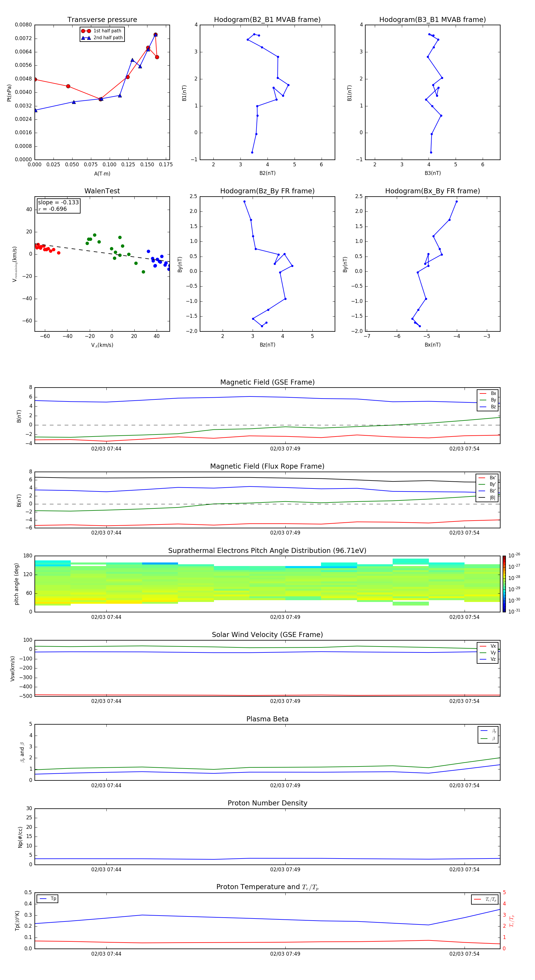Click the '2nd half path' legend entry
Image resolution: width=535 pixels, height=980 pixels.
[102, 38]
